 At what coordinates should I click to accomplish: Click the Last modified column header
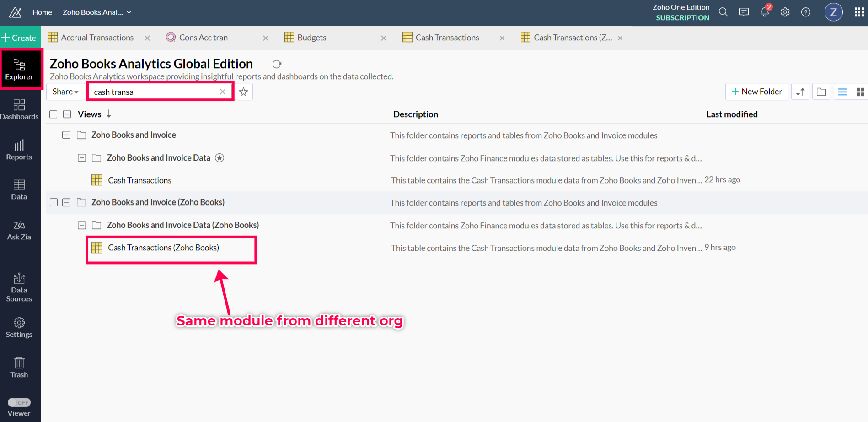pyautogui.click(x=732, y=114)
